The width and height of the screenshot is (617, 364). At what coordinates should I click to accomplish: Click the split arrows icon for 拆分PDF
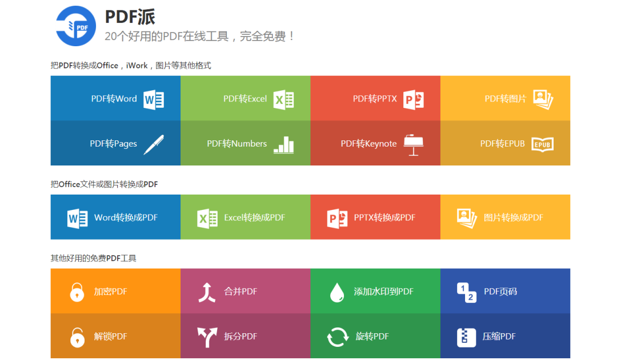pyautogui.click(x=207, y=337)
